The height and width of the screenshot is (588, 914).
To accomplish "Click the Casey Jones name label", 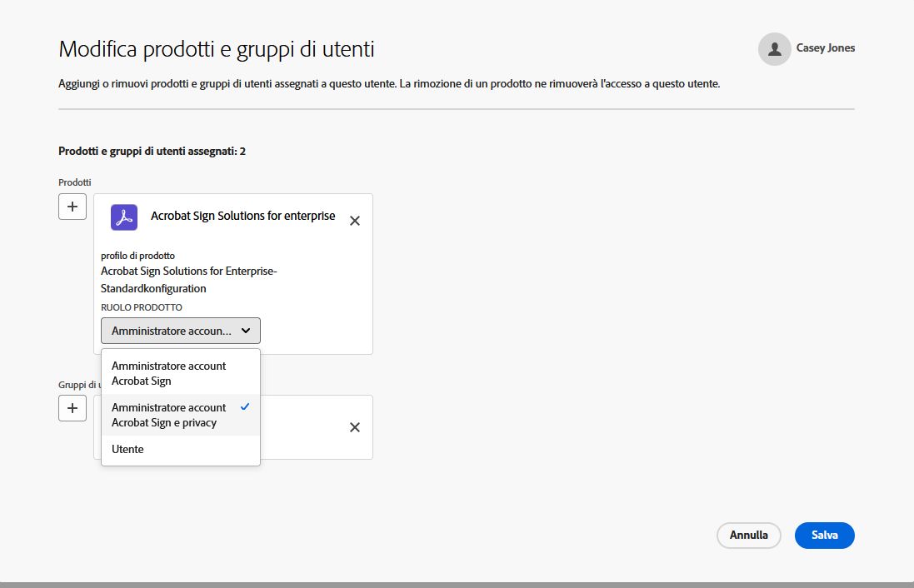I will [x=826, y=48].
